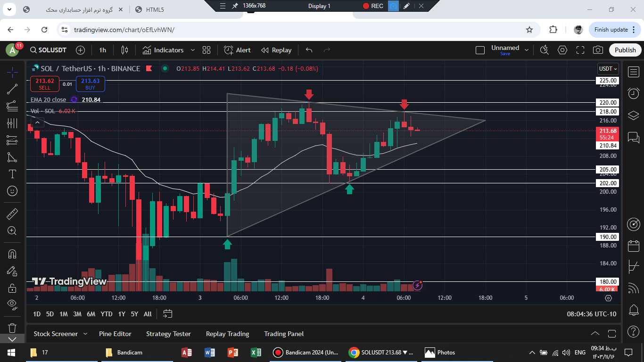The image size is (644, 362).
Task: Open the candlestick chart type selector
Action: (125, 50)
